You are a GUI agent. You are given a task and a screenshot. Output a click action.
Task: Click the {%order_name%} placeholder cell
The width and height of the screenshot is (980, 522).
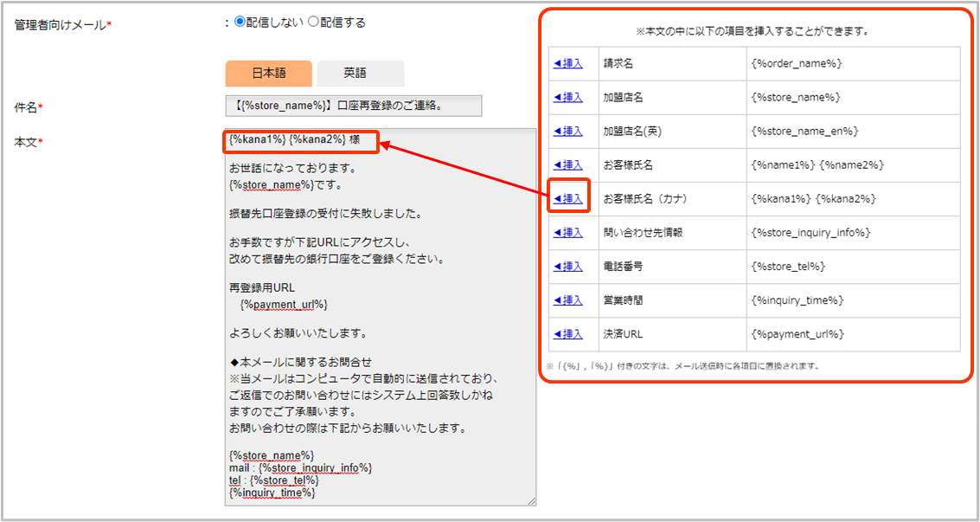click(x=797, y=64)
